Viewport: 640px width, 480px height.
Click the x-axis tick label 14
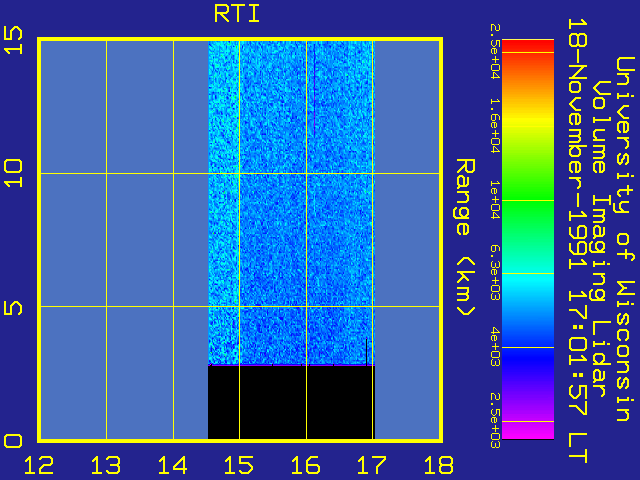[172, 465]
